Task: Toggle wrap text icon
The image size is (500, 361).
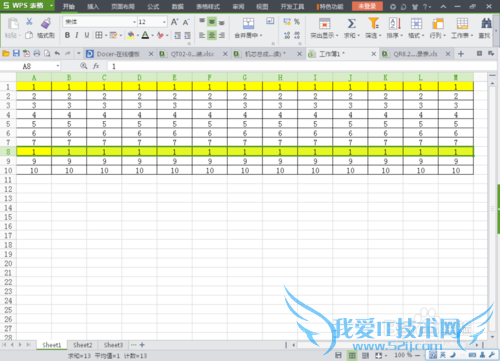Action: (x=270, y=21)
